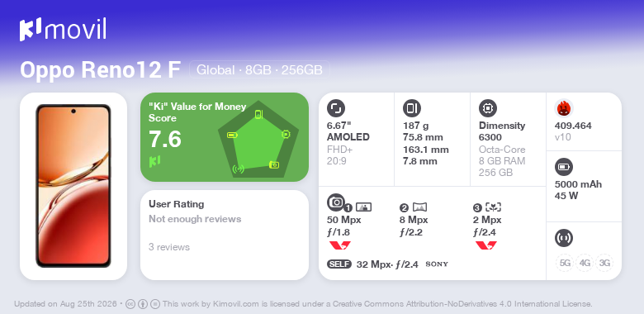The width and height of the screenshot is (644, 314).
Task: Click the phone dimensions icon
Action: tap(412, 108)
